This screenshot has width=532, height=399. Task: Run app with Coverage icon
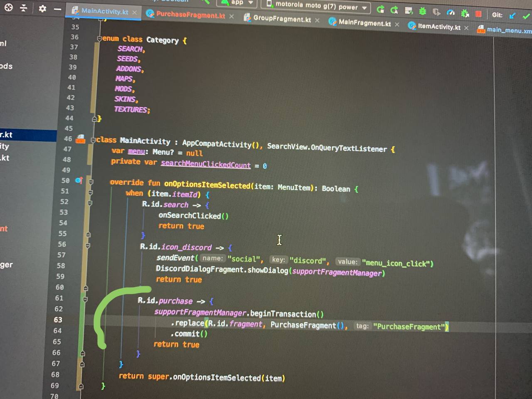point(436,12)
